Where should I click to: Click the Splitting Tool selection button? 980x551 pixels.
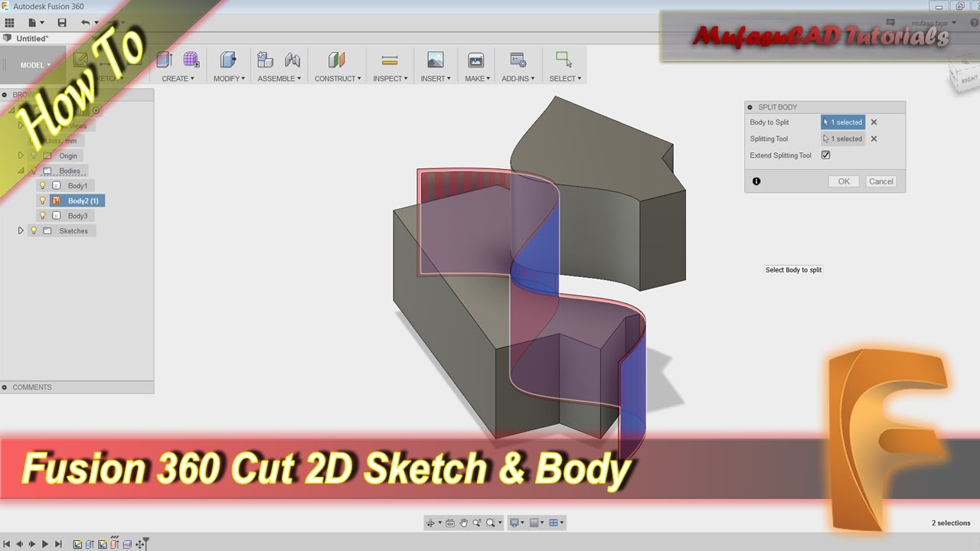[x=843, y=139]
